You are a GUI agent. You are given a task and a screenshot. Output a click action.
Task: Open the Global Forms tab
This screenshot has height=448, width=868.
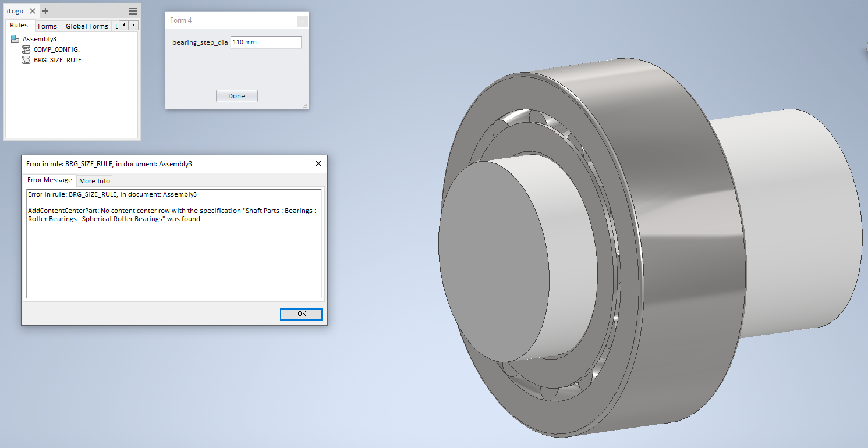tap(87, 26)
